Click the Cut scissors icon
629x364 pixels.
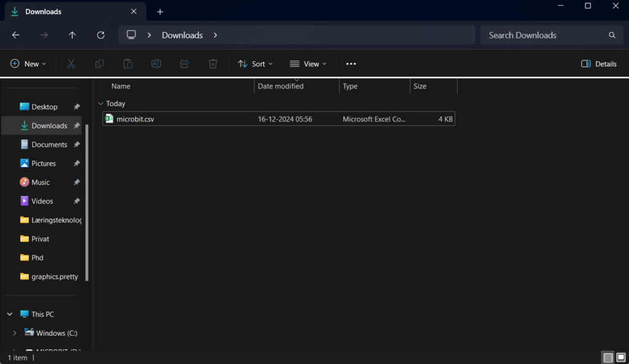click(71, 64)
